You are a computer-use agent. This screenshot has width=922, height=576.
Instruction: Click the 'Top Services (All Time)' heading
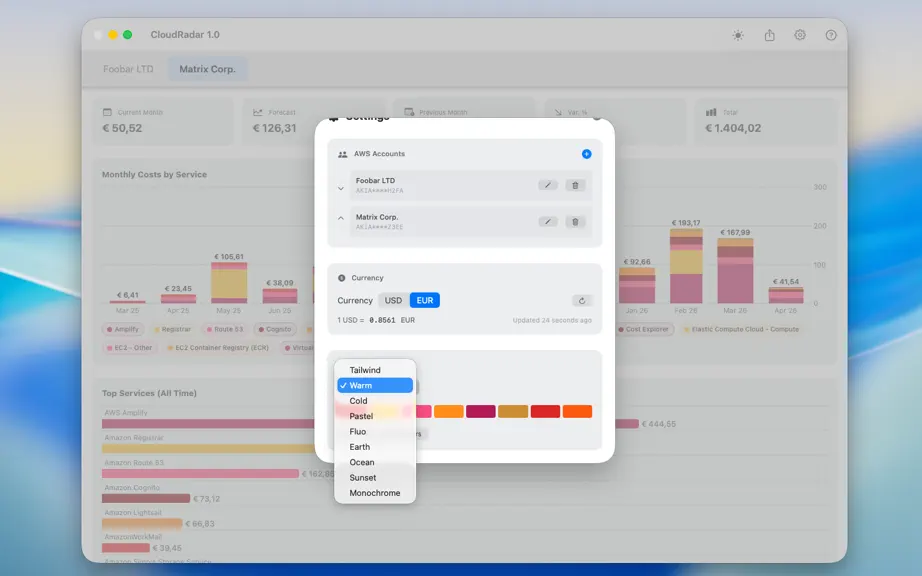click(x=149, y=393)
